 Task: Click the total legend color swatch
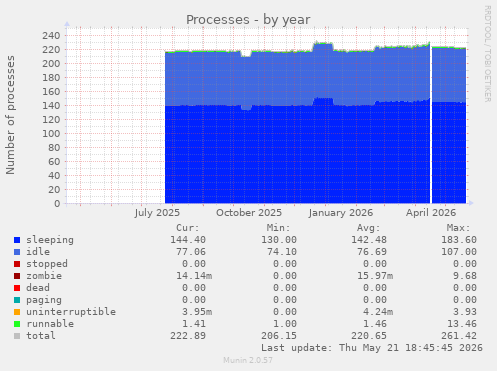click(x=17, y=336)
